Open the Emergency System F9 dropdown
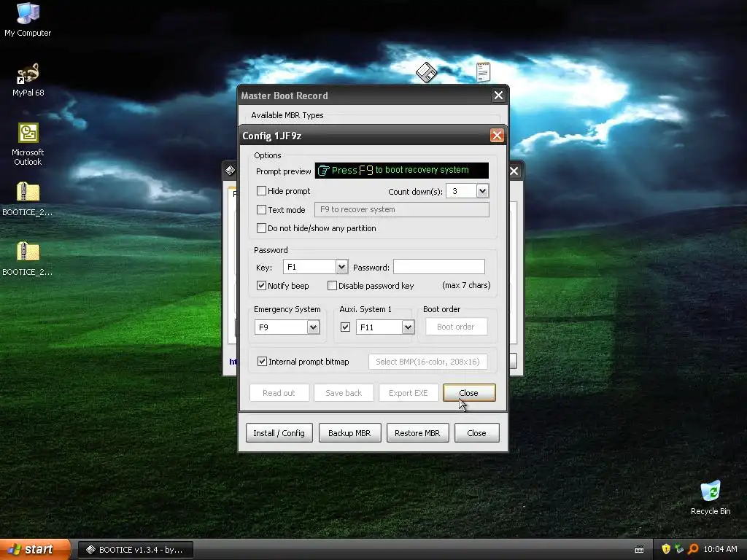The width and height of the screenshot is (747, 560). pyautogui.click(x=313, y=327)
